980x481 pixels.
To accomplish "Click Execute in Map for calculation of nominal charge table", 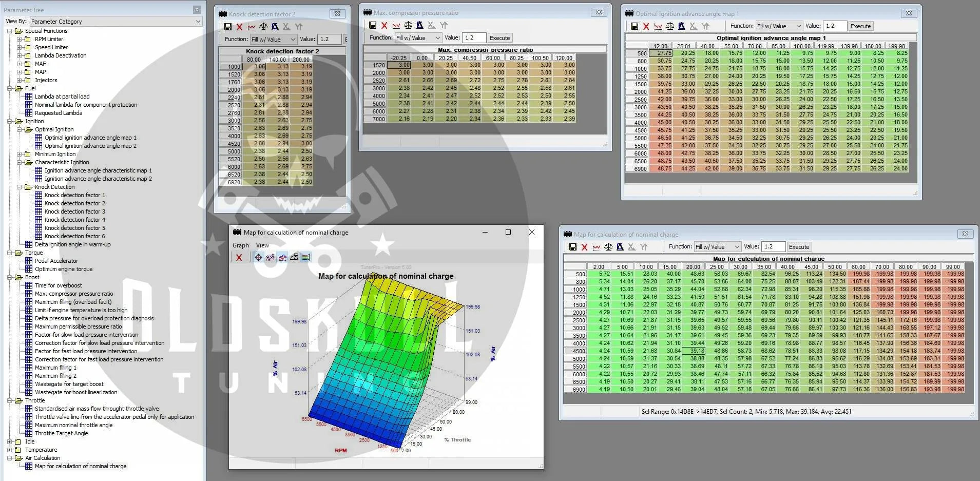I will (x=799, y=247).
